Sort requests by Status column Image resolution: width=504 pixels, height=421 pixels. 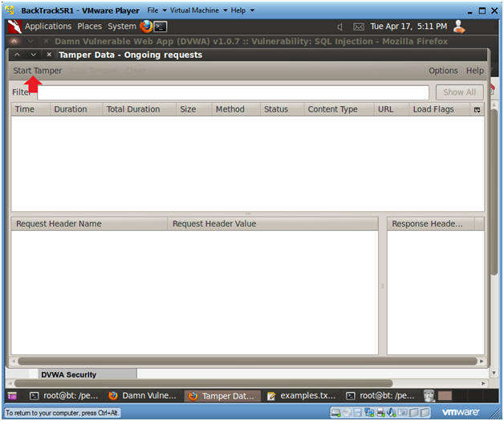tap(282, 109)
